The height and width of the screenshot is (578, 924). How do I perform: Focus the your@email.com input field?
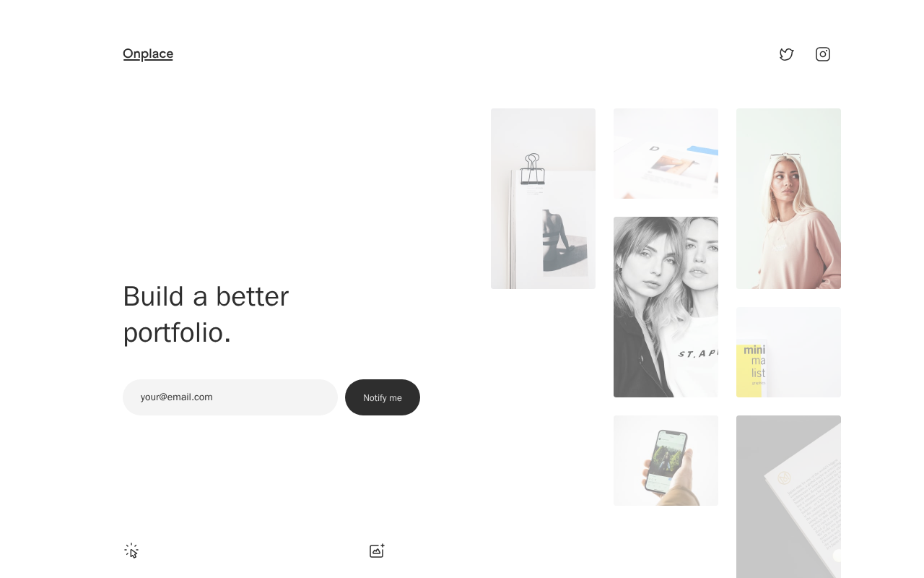230,397
